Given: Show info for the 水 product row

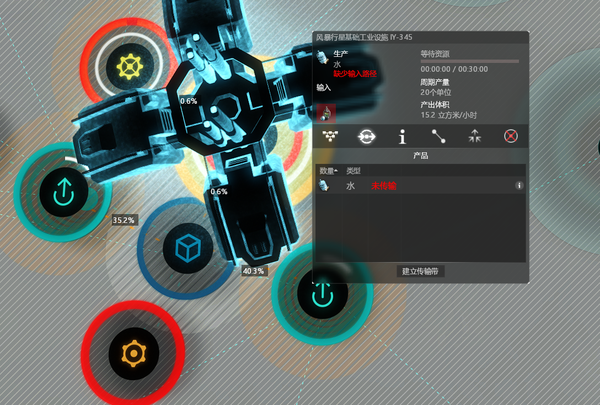Looking at the screenshot, I should click(x=518, y=186).
